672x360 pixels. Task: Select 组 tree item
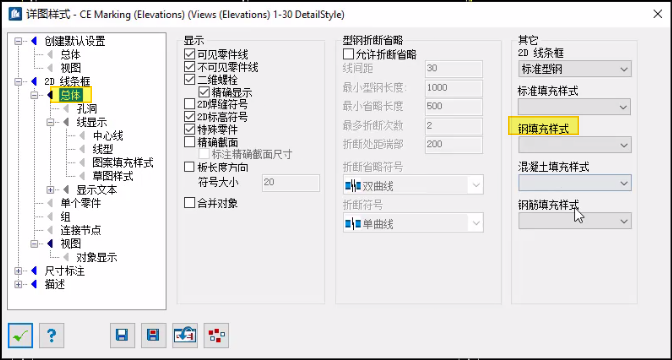pos(65,217)
